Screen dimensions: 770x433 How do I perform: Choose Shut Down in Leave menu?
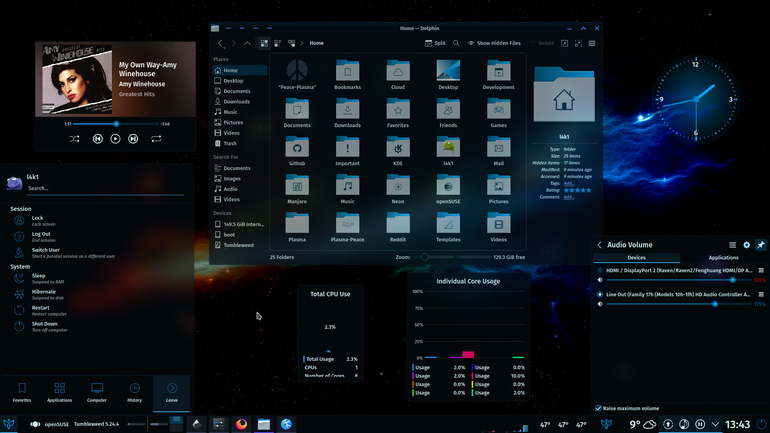(44, 326)
